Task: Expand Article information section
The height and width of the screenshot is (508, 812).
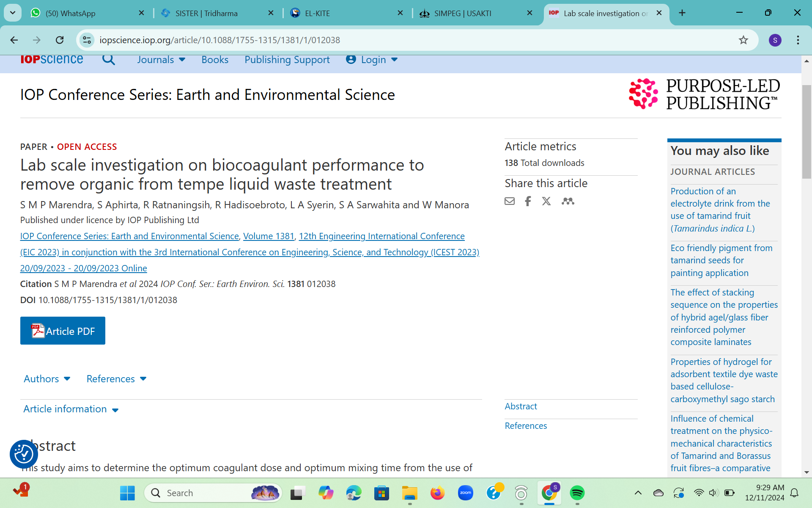Action: point(71,409)
